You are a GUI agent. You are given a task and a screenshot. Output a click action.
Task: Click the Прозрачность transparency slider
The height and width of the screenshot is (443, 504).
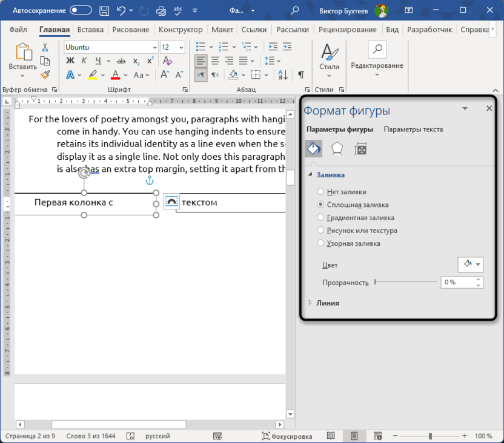pos(406,282)
